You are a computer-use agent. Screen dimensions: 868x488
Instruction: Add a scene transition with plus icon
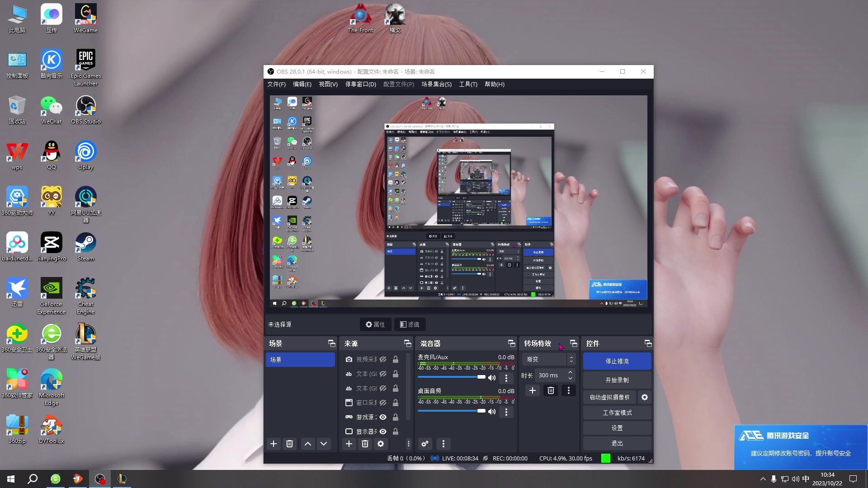pos(533,390)
